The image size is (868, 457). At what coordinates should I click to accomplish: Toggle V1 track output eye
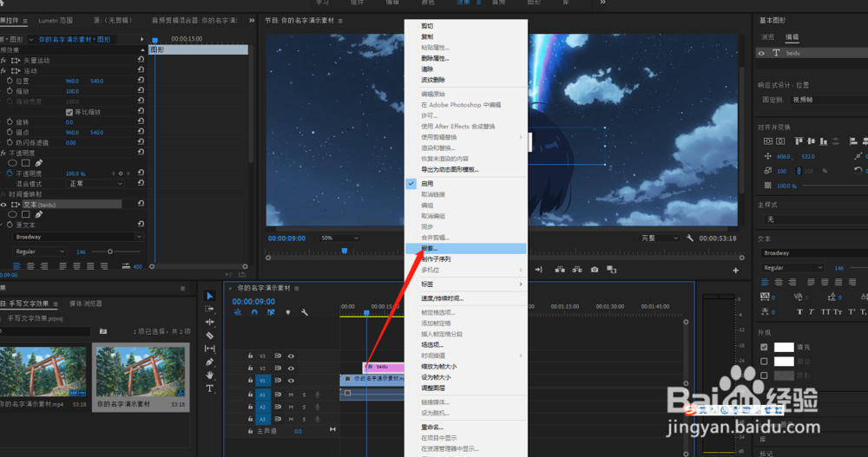tap(291, 381)
